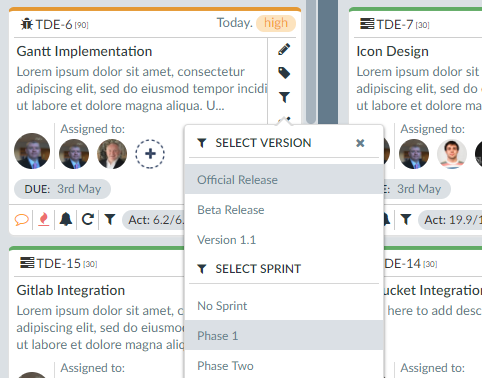Close the Select Version popup
The image size is (482, 378).
pyautogui.click(x=360, y=143)
